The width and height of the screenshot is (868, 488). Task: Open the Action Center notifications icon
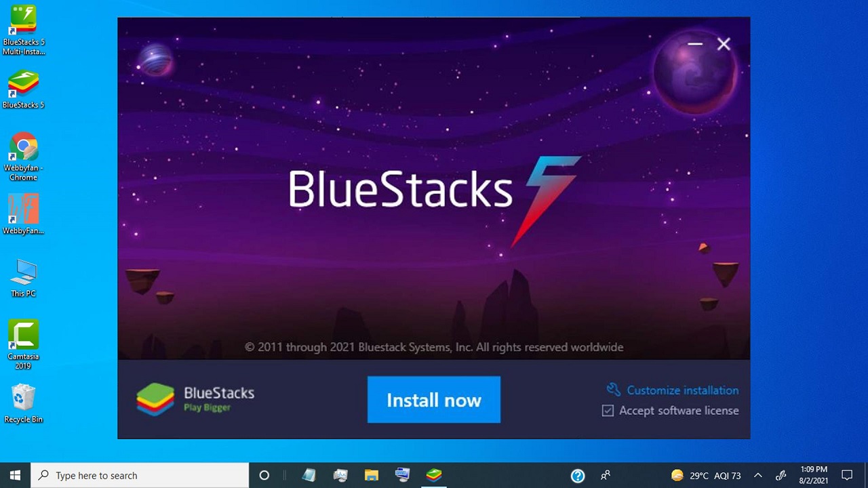coord(847,475)
